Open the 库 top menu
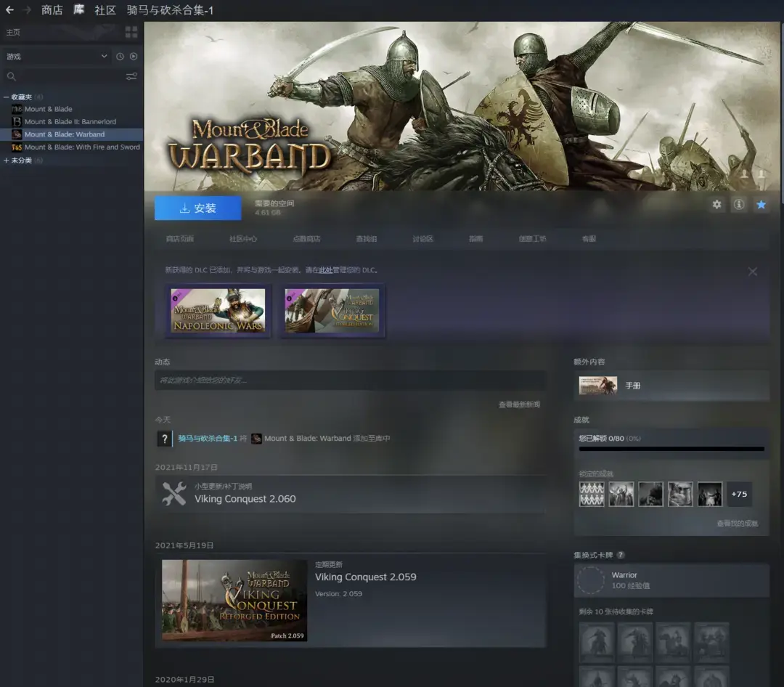Screen dimensions: 784x687 pyautogui.click(x=78, y=10)
